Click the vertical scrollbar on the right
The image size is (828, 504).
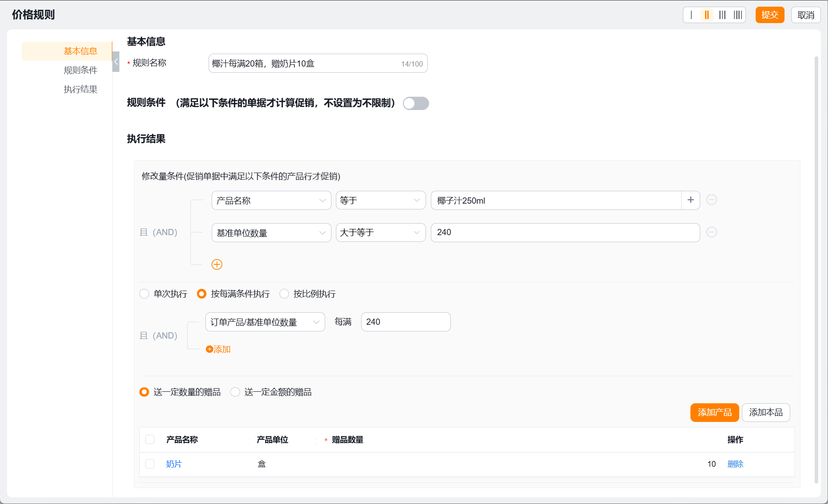pyautogui.click(x=816, y=270)
